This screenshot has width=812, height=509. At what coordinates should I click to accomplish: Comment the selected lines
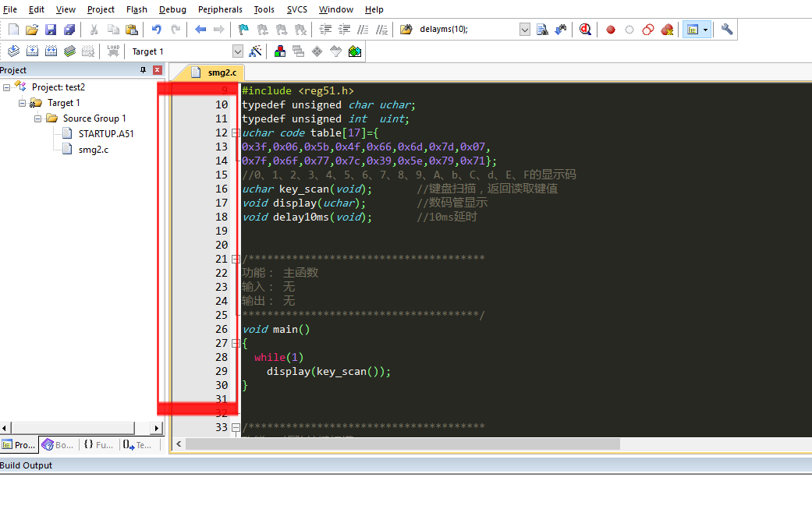(363, 30)
